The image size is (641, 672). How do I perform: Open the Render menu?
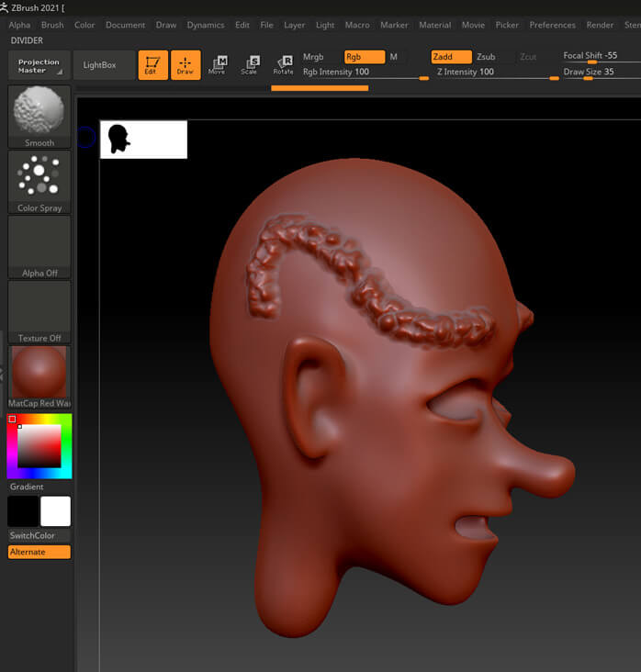tap(600, 26)
